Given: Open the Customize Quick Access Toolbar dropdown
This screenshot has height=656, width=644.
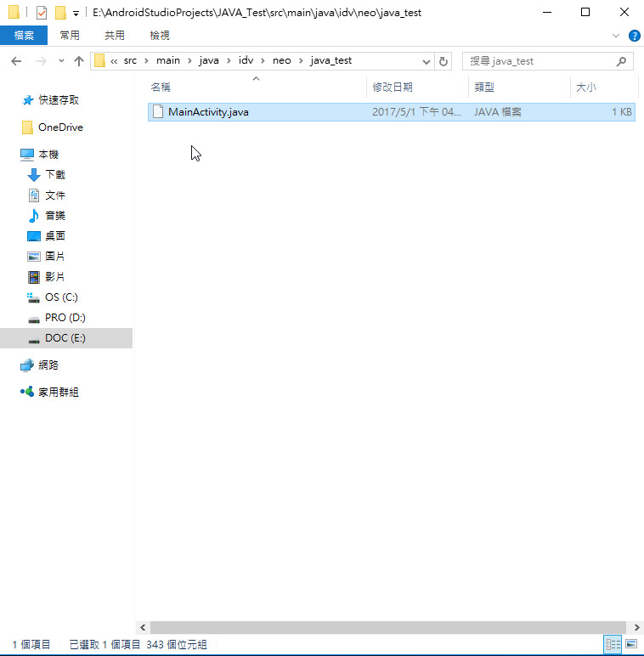Looking at the screenshot, I should (76, 14).
